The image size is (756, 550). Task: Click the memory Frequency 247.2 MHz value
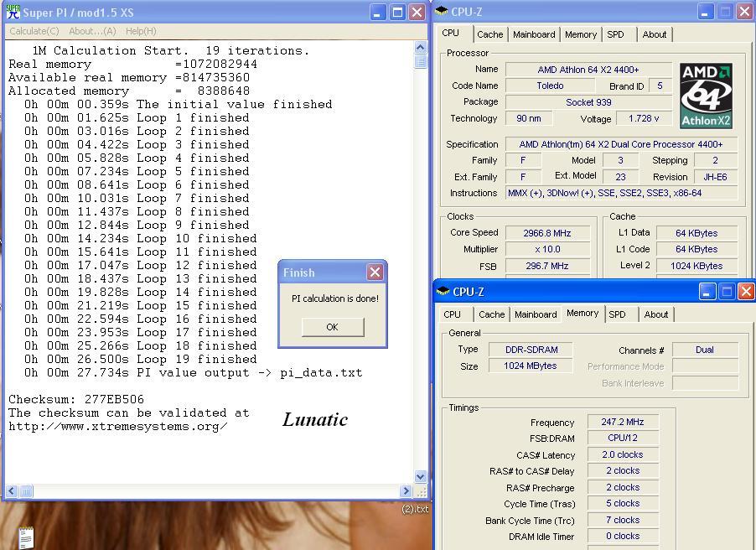pos(623,422)
